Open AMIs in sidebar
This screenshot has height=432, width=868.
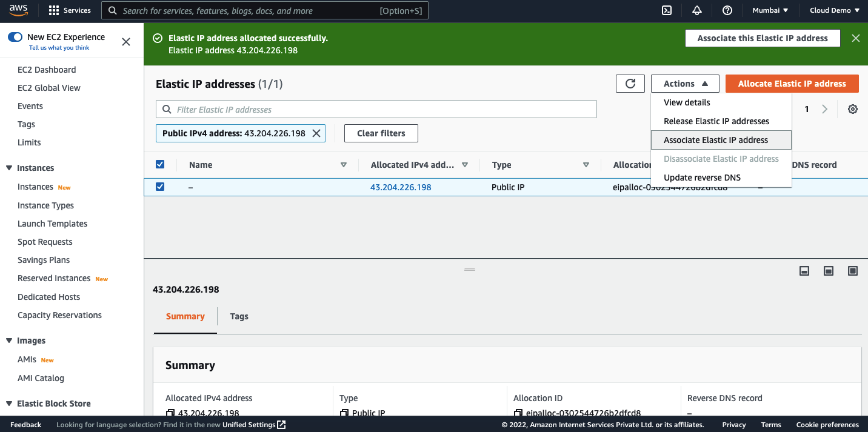pyautogui.click(x=27, y=359)
